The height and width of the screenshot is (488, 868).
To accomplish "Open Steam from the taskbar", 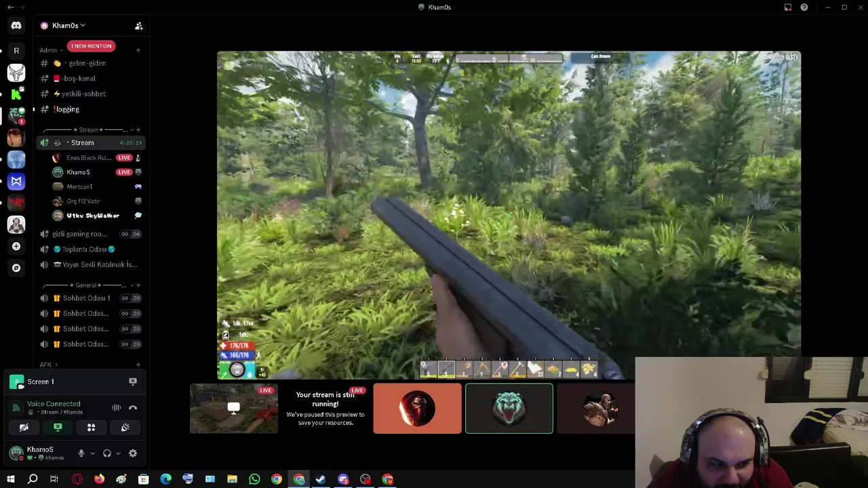I will tap(321, 479).
